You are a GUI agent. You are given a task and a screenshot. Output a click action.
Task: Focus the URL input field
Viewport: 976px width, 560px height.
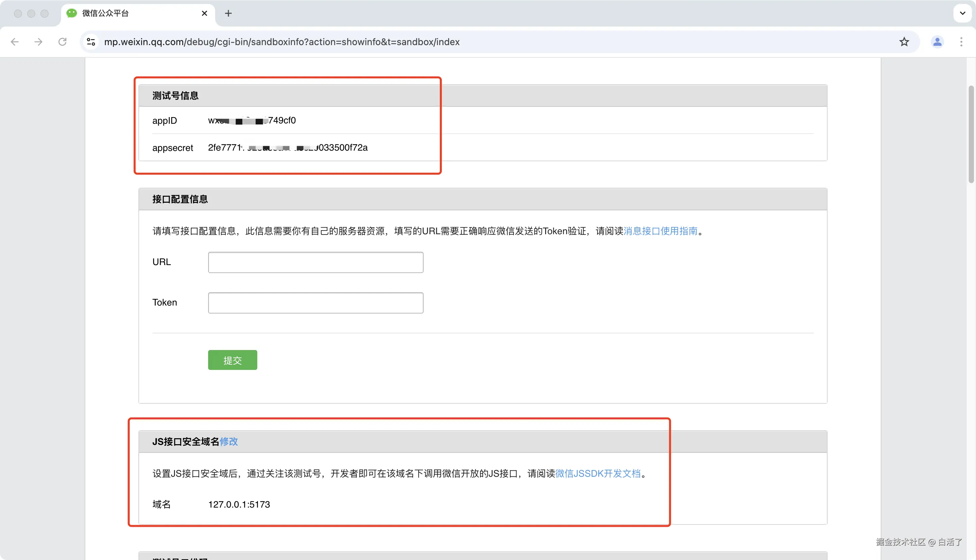tap(316, 262)
